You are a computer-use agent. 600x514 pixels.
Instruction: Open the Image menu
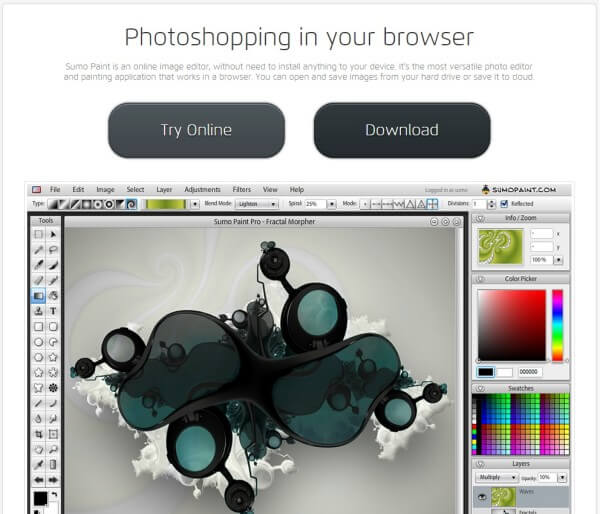pos(105,189)
